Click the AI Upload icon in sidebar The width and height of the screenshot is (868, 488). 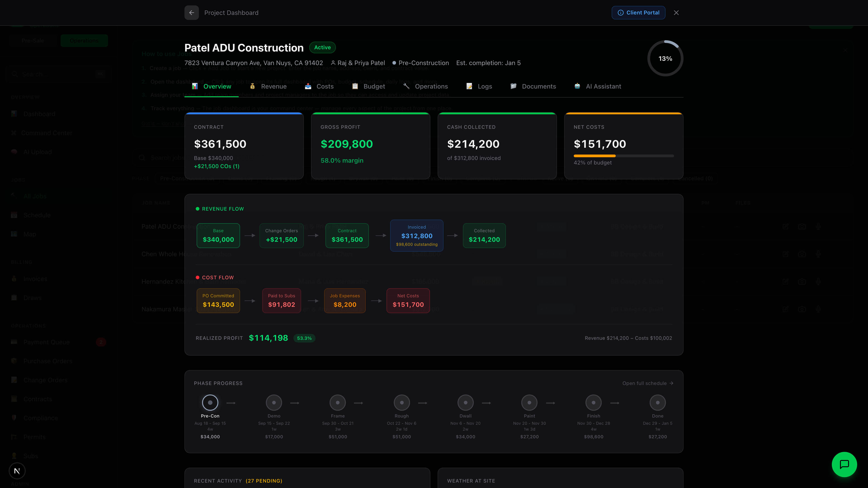coord(14,152)
